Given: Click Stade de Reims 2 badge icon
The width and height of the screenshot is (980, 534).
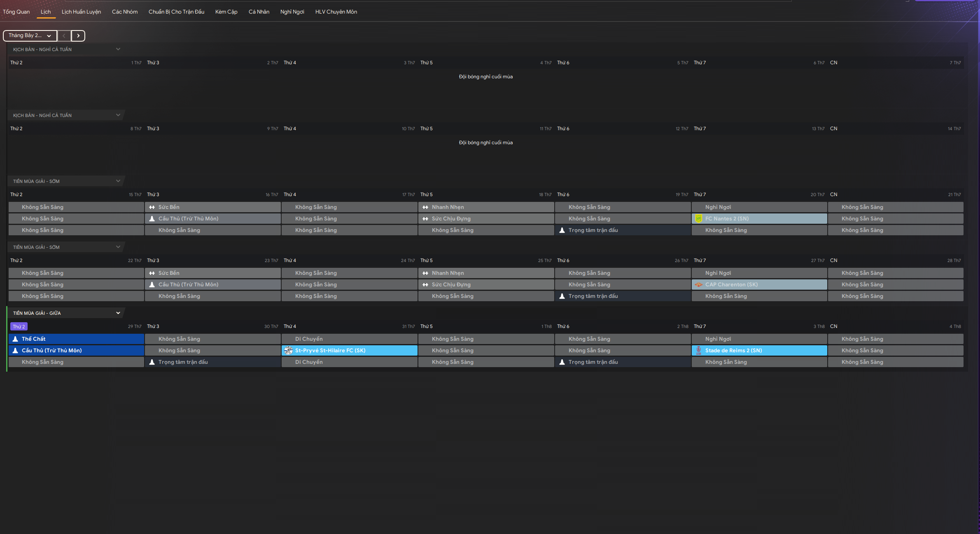Looking at the screenshot, I should (698, 351).
